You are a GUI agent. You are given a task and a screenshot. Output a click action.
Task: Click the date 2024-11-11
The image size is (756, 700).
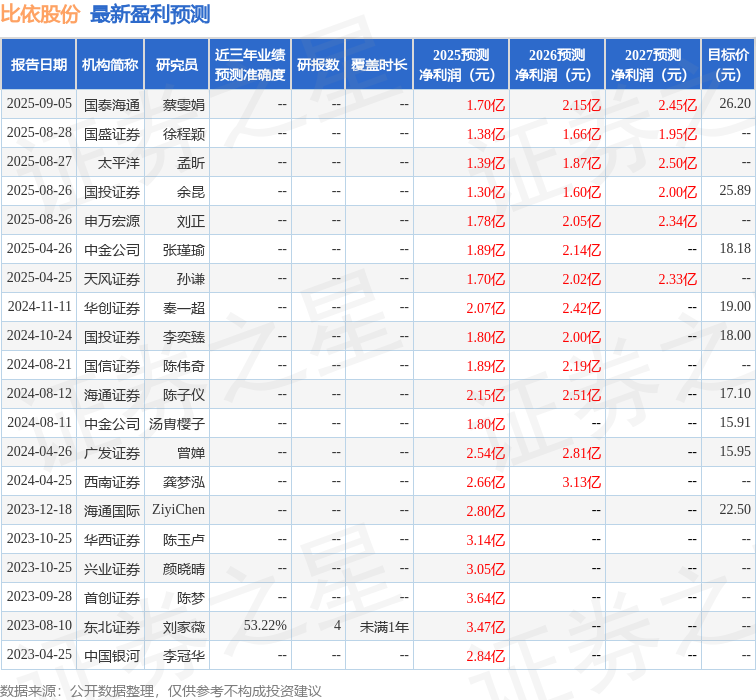point(39,306)
